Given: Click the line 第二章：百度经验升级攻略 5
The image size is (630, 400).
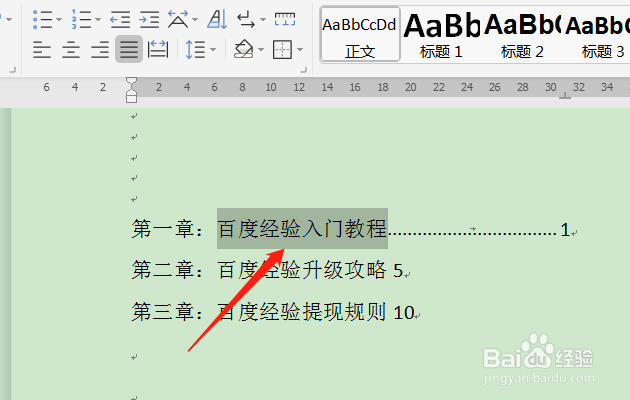Looking at the screenshot, I should [267, 270].
